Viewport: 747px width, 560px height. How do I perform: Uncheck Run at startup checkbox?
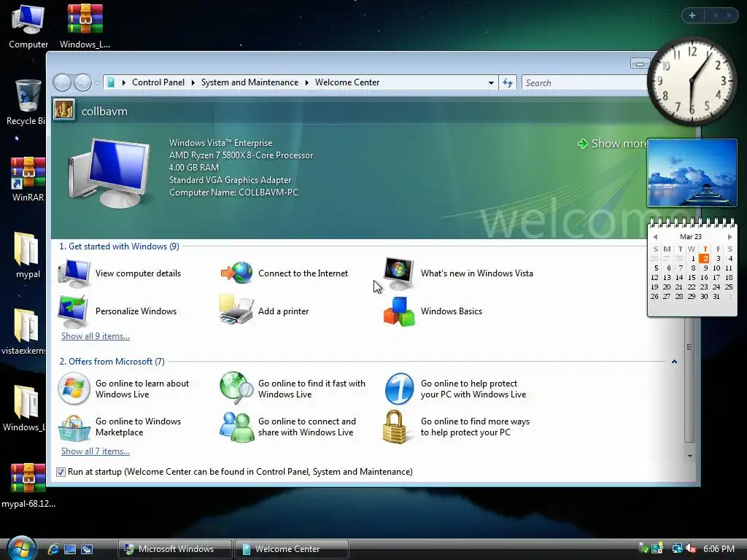click(x=61, y=472)
